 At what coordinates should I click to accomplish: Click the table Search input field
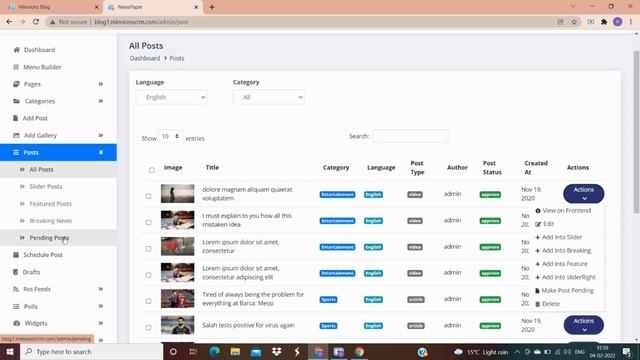tap(410, 136)
